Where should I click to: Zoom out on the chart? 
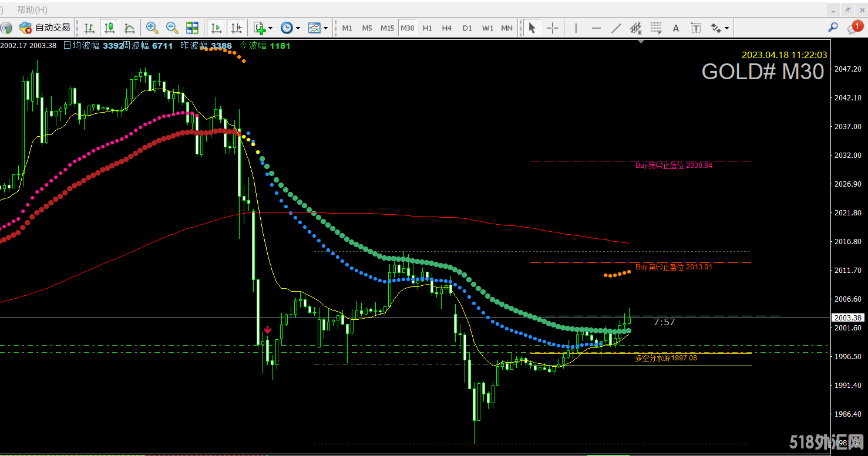[172, 28]
